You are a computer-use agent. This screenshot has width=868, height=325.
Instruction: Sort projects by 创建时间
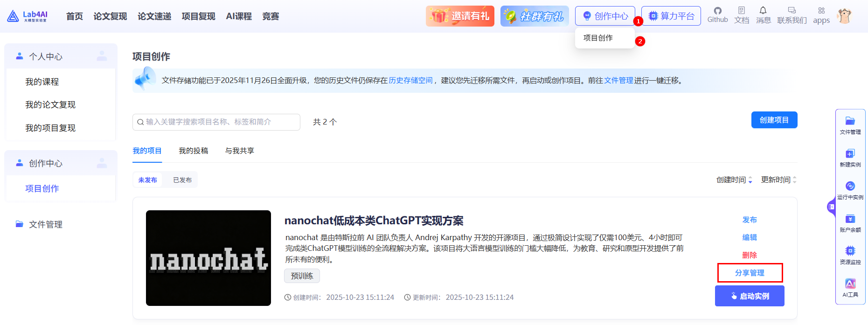(734, 180)
